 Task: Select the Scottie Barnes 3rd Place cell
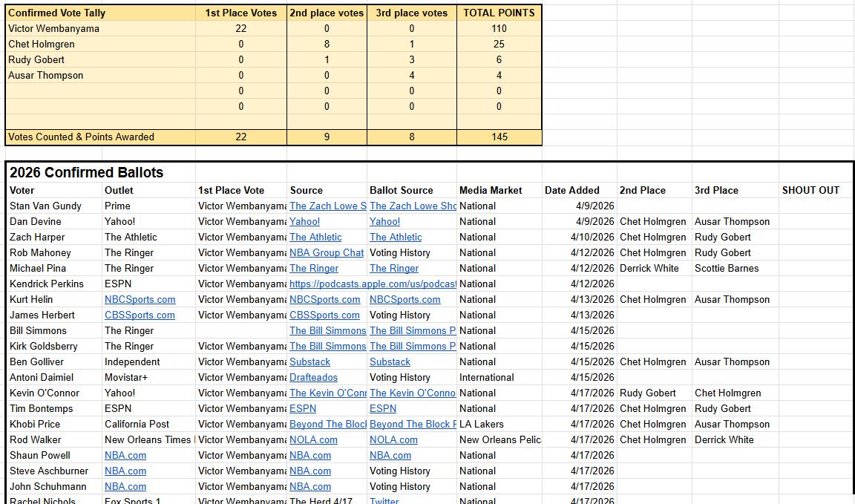(736, 269)
